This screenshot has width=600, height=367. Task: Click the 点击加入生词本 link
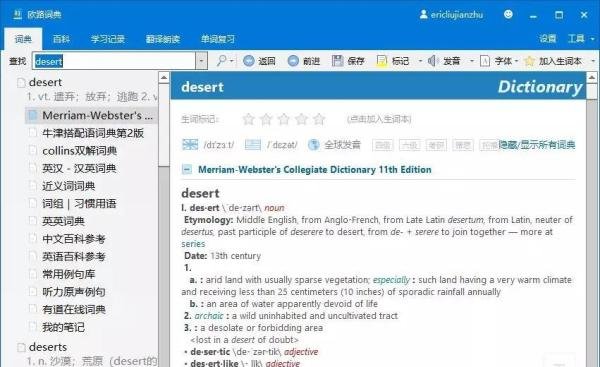(379, 119)
